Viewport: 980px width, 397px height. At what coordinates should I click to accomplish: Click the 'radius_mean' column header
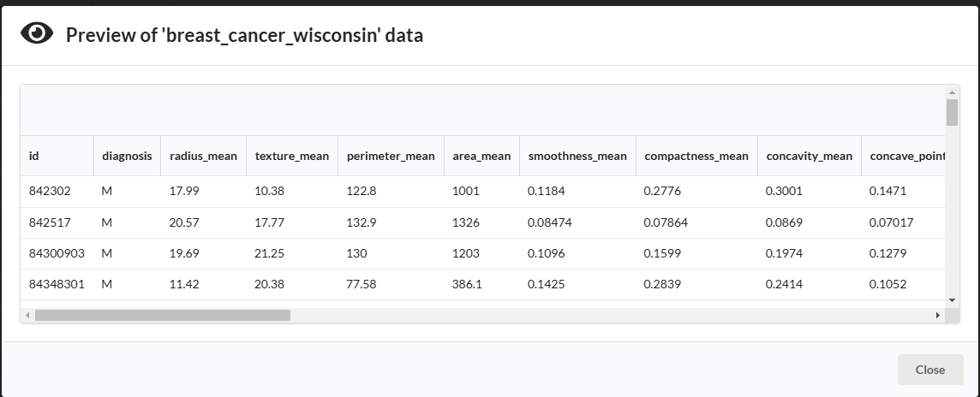click(x=203, y=156)
